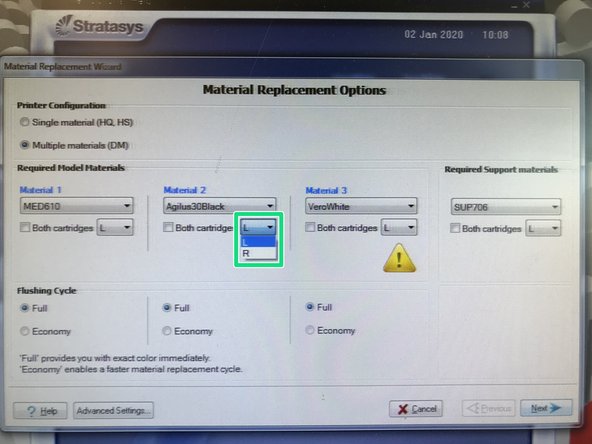Click the Material 2 label
The width and height of the screenshot is (592, 444).
pos(185,190)
